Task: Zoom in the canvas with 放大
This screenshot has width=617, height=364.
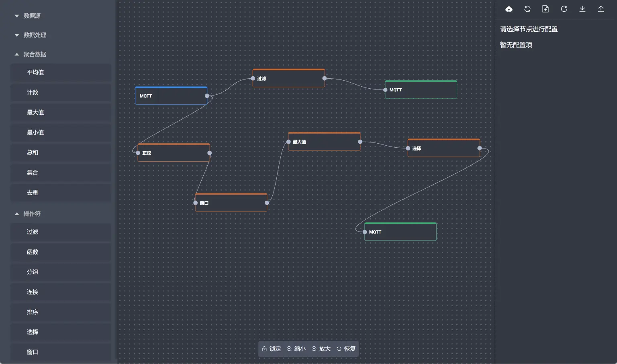Action: coord(321,349)
